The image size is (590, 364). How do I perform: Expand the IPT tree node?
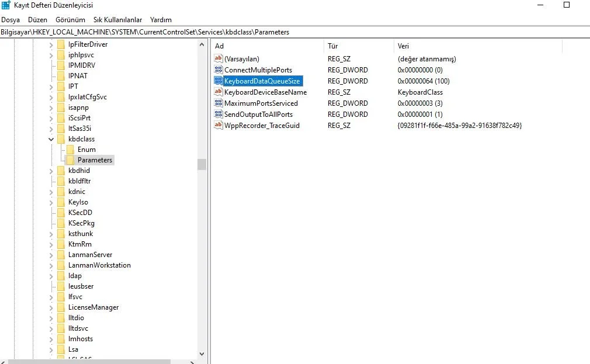pos(51,87)
